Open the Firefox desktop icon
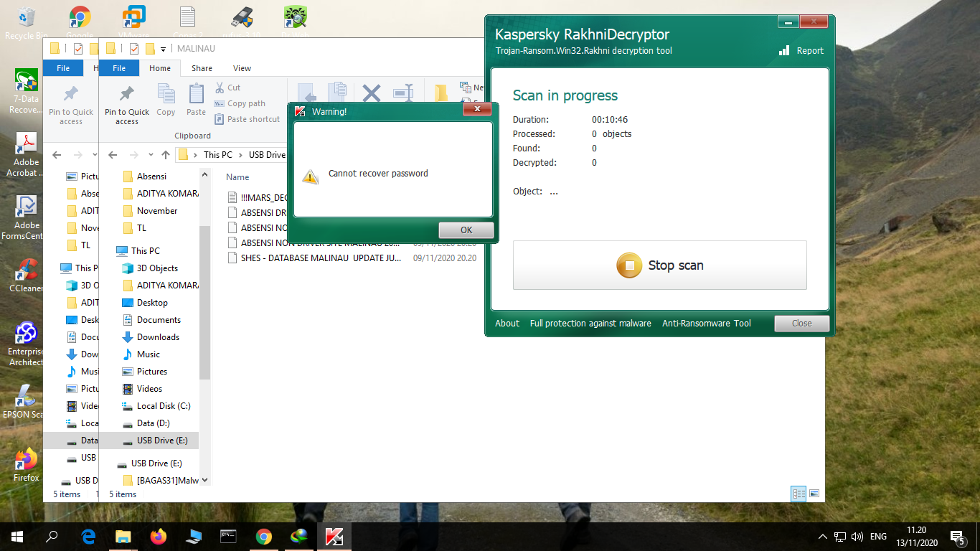This screenshot has width=980, height=551. [26, 465]
